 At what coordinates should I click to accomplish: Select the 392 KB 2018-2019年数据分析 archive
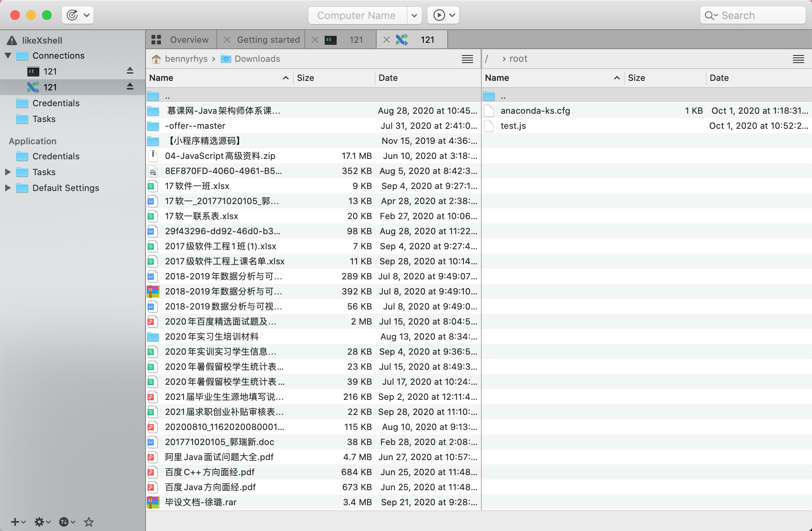313,291
